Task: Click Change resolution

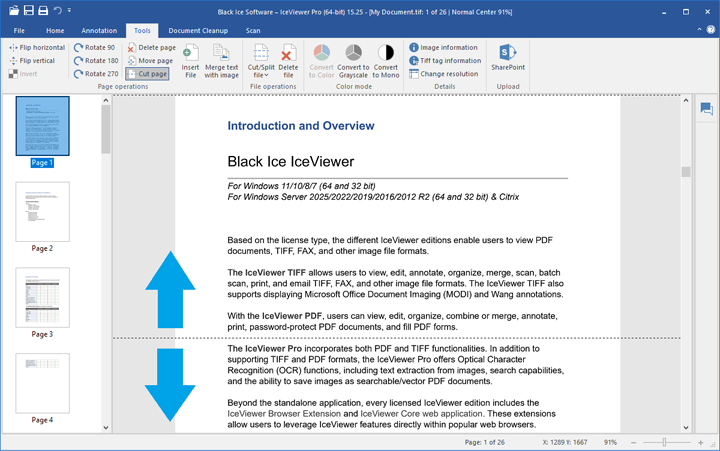Action: [x=444, y=73]
